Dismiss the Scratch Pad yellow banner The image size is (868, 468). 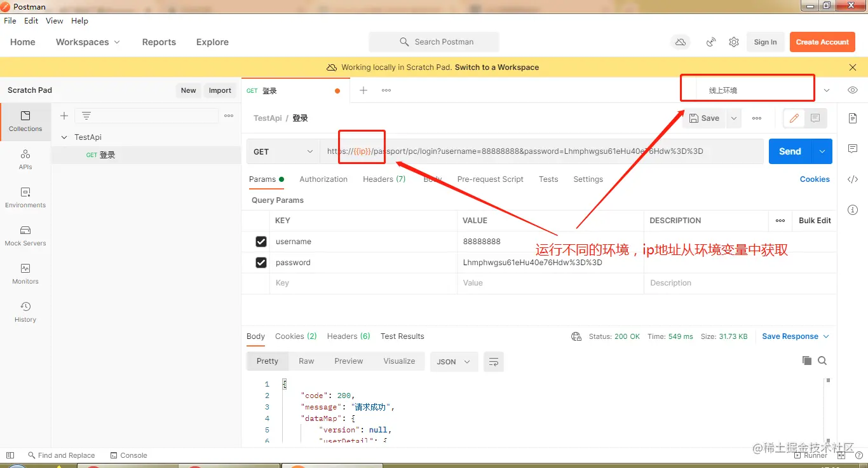tap(853, 67)
